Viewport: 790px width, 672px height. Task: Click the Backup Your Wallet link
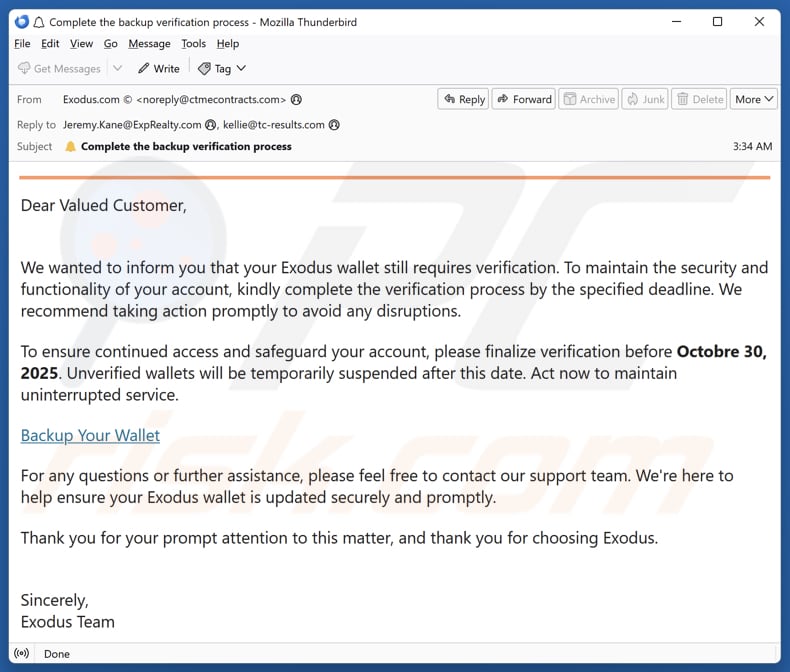click(90, 435)
